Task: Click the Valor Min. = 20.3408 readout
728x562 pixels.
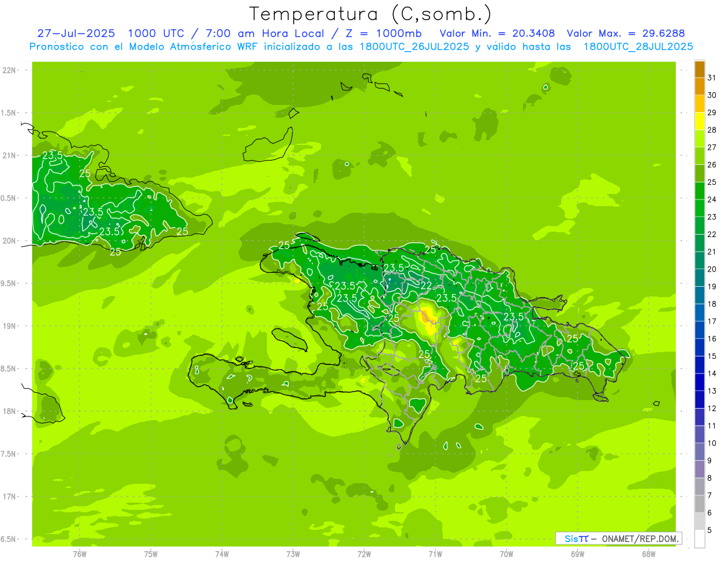Action: pyautogui.click(x=497, y=33)
